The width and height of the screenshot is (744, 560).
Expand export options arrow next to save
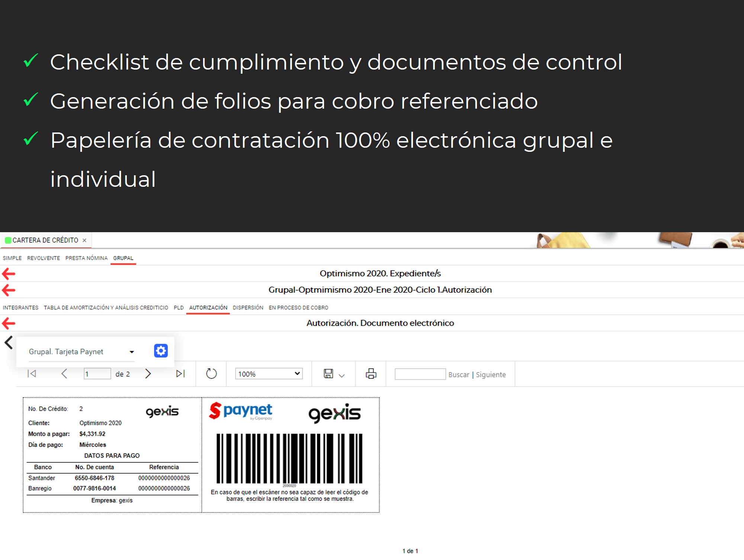coord(342,376)
